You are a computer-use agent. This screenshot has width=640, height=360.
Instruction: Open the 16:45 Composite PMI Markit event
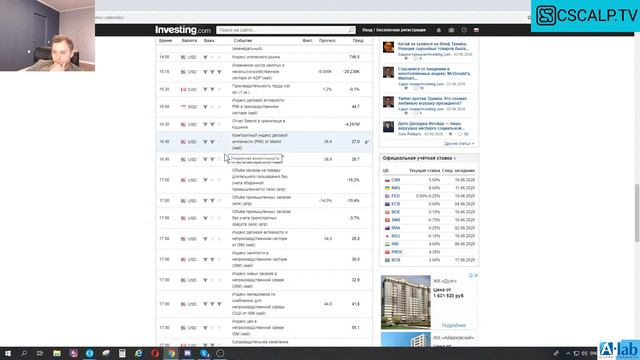tap(260, 142)
